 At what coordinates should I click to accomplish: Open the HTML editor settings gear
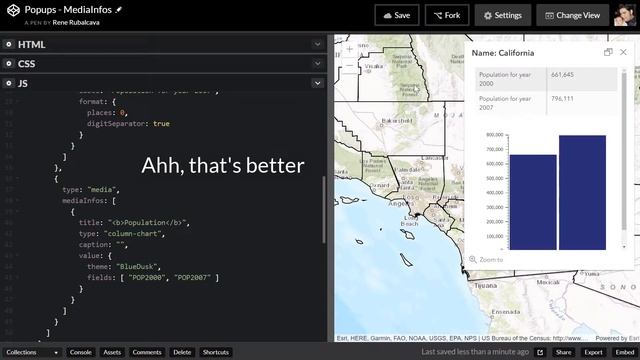click(9, 44)
